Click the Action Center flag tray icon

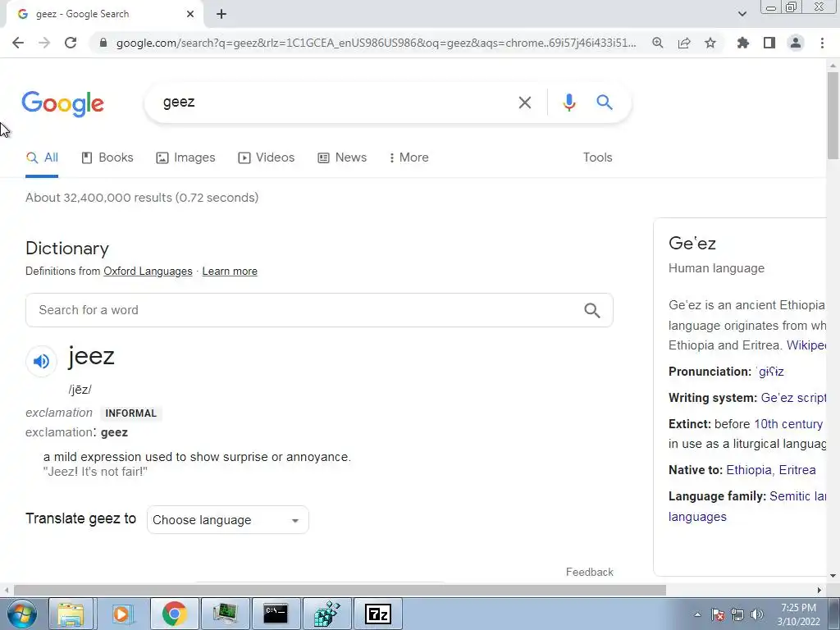[718, 614]
